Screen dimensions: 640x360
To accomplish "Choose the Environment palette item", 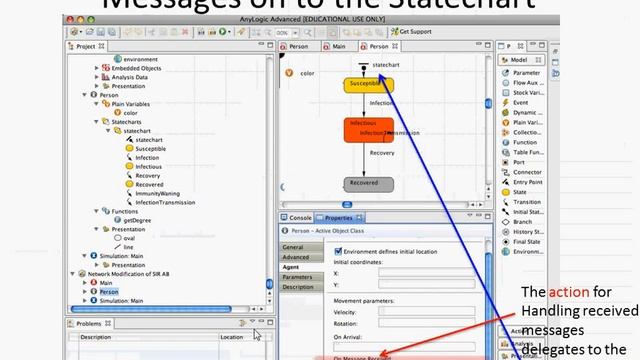I will pos(523,252).
